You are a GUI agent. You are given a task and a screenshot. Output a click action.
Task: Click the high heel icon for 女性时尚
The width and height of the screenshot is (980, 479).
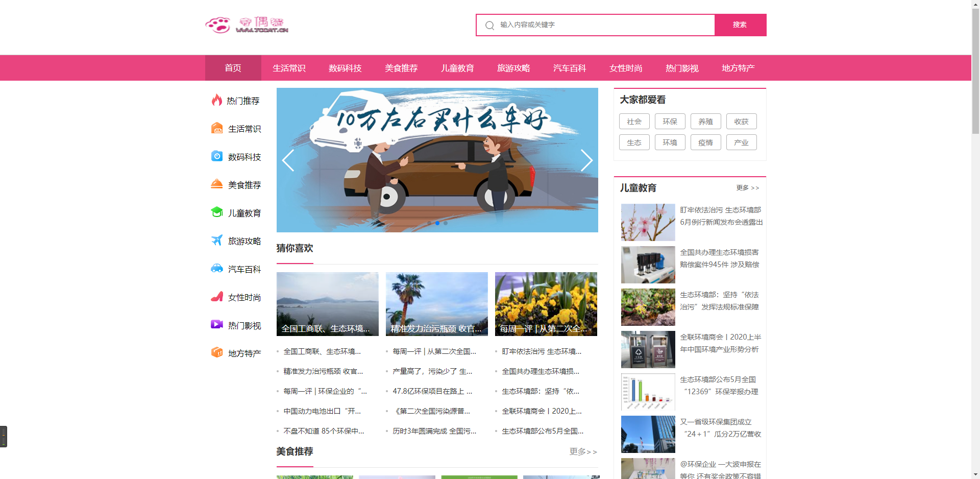(217, 296)
